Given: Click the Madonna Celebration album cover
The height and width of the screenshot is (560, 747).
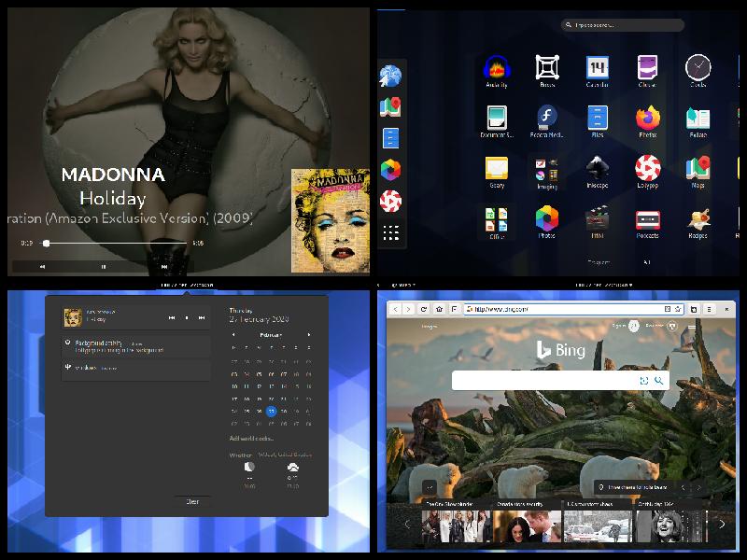Looking at the screenshot, I should (x=331, y=220).
